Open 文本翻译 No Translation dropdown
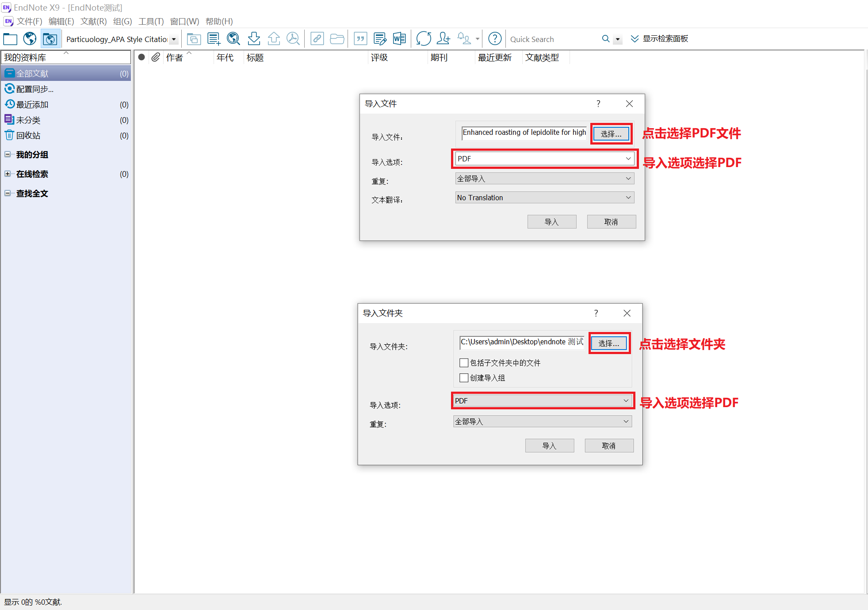Screen dimensions: 868x610 click(545, 198)
